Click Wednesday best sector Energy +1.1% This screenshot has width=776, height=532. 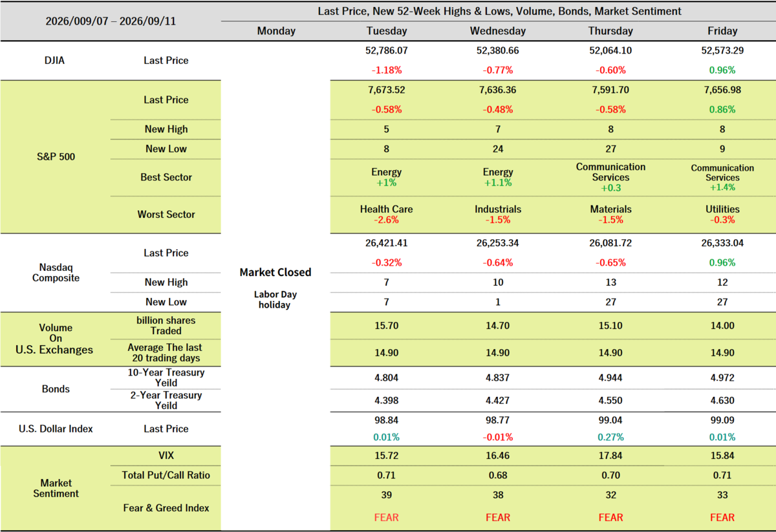click(x=498, y=177)
